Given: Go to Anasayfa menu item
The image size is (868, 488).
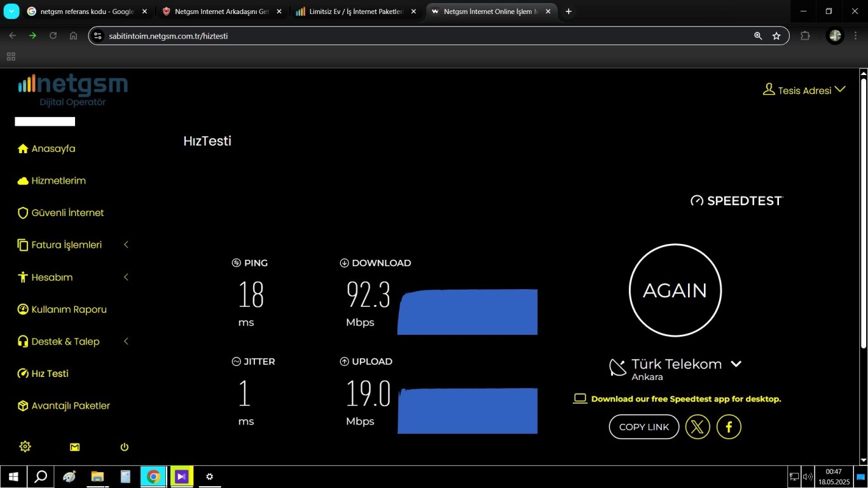Looking at the screenshot, I should click(53, 149).
